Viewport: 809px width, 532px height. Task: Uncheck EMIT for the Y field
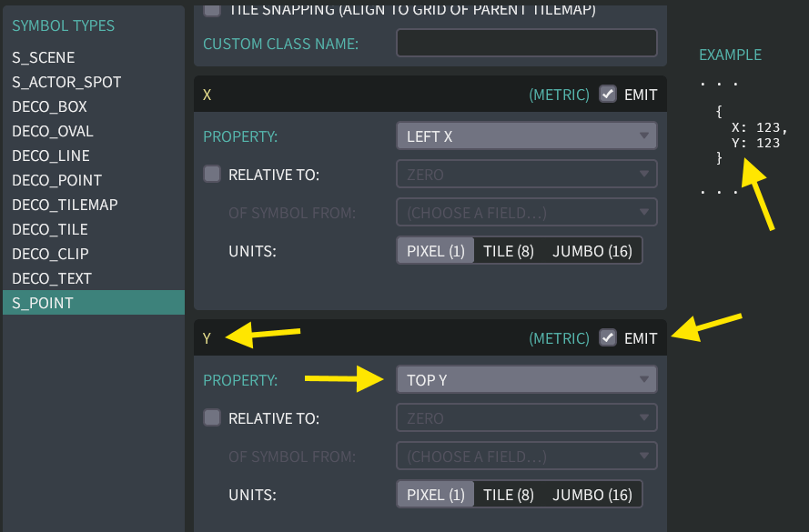pyautogui.click(x=608, y=337)
